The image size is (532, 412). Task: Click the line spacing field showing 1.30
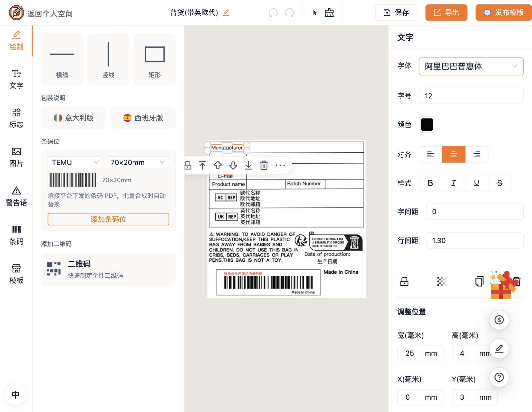click(475, 240)
